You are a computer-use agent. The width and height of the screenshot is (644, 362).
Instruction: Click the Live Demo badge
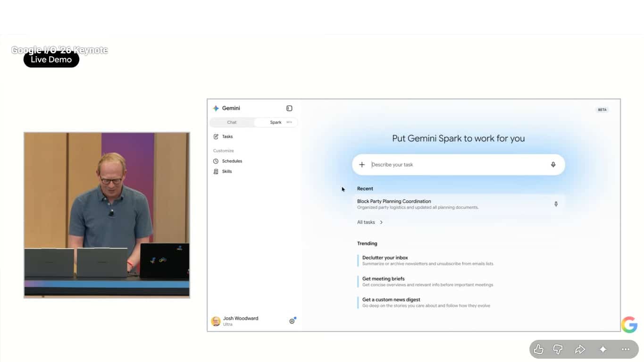pos(51,59)
